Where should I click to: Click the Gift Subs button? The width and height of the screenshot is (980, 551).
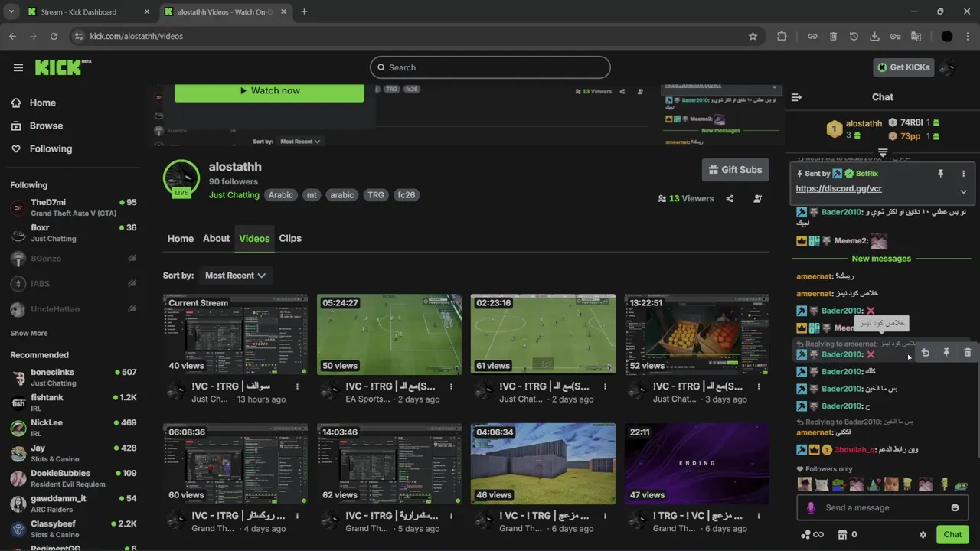735,170
